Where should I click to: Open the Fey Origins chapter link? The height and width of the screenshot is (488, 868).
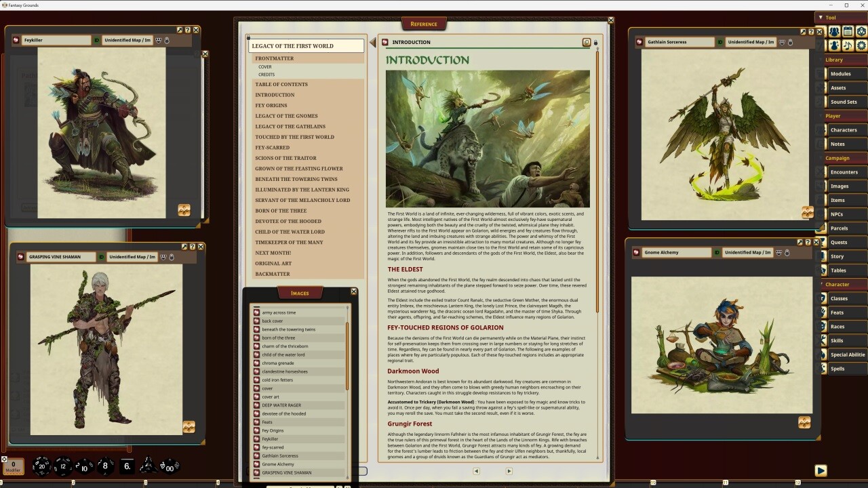tap(271, 105)
